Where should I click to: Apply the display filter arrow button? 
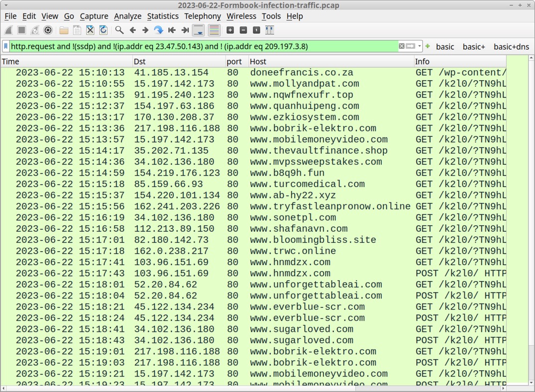411,46
